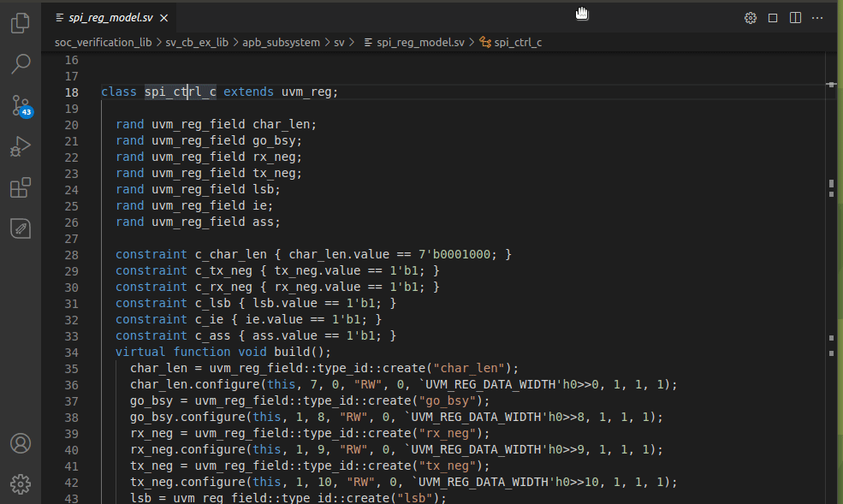This screenshot has height=504, width=843.
Task: Open the Extensions view
Action: (20, 187)
